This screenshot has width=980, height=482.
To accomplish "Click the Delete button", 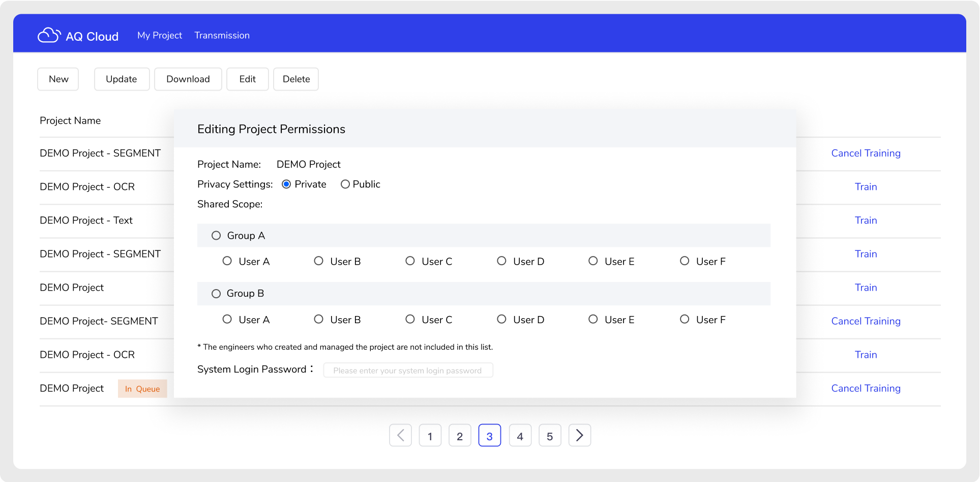I will 296,79.
